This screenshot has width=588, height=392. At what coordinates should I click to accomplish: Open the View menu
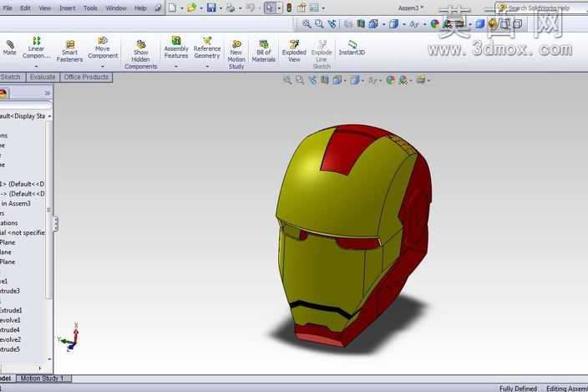click(44, 8)
